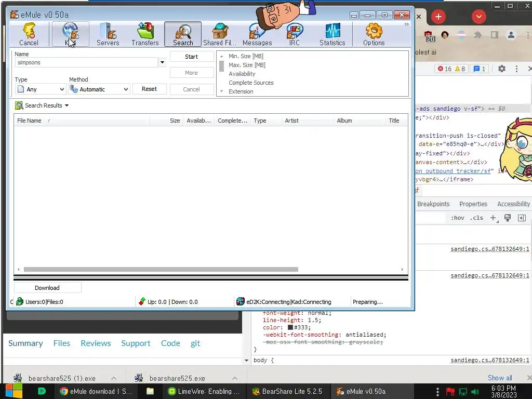Click in the search Name field containing simpsons
This screenshot has width=532, height=399.
pos(86,62)
